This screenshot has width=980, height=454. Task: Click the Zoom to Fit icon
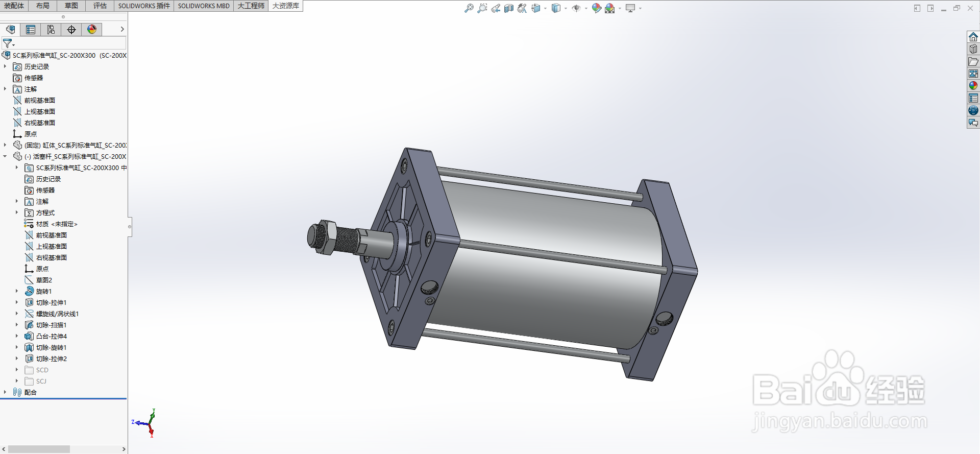[469, 8]
